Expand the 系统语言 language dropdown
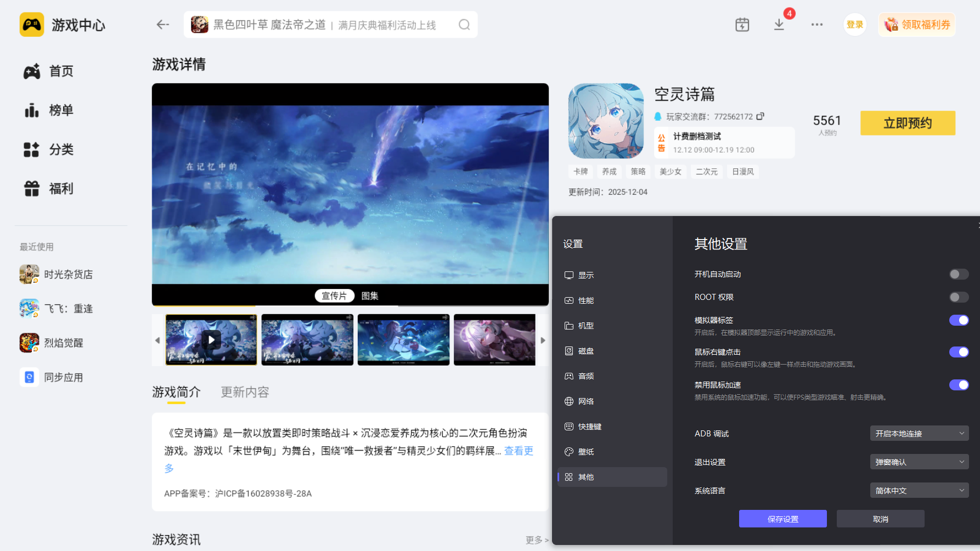Image resolution: width=980 pixels, height=551 pixels. pos(919,490)
